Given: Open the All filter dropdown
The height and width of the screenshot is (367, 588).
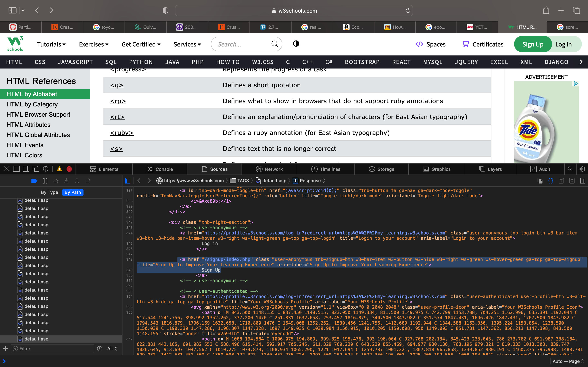Looking at the screenshot, I should tap(112, 349).
